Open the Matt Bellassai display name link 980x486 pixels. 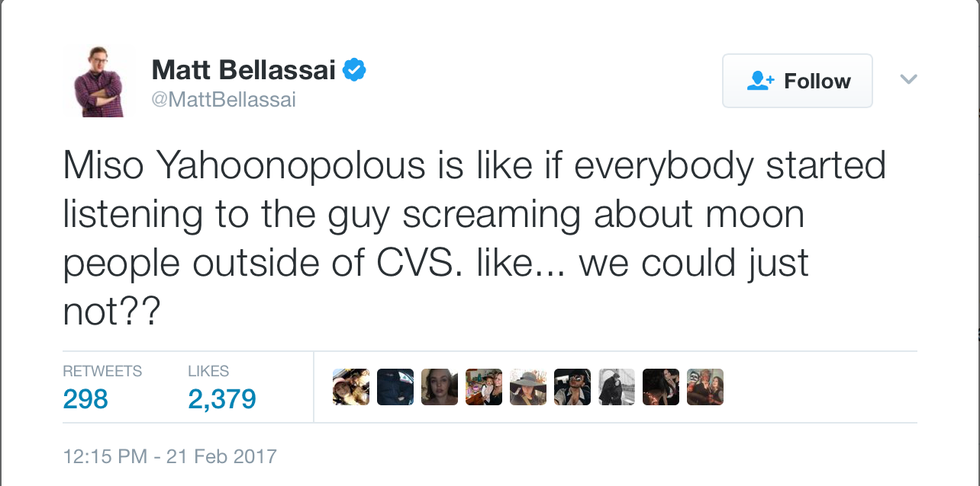tap(244, 70)
